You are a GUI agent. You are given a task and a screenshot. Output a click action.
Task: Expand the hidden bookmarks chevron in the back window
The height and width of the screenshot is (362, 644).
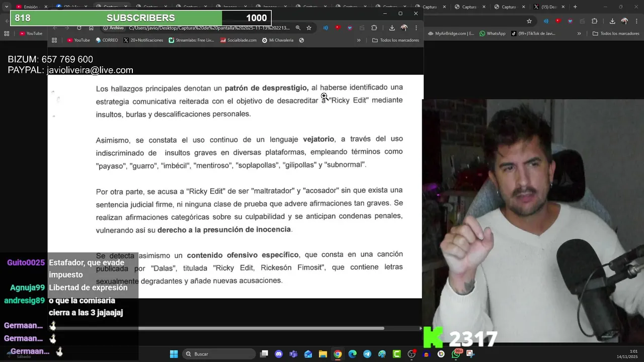(579, 34)
